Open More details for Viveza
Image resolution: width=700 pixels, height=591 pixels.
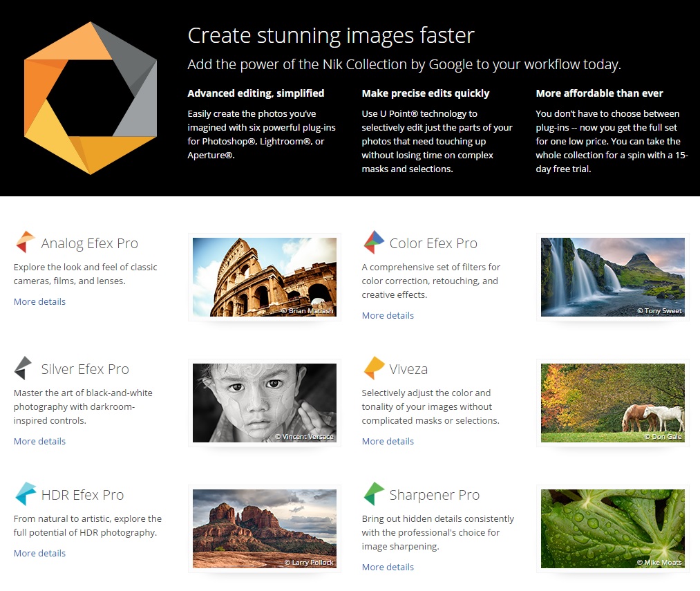point(388,442)
